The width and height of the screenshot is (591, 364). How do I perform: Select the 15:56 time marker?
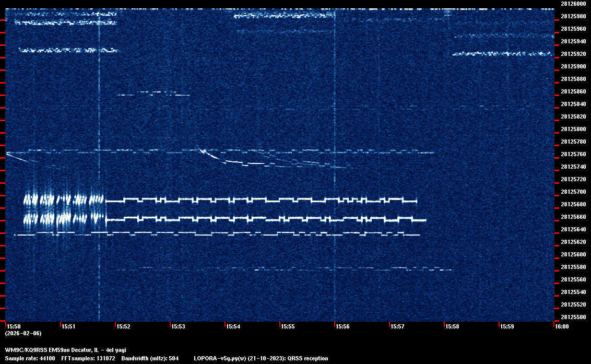(342, 326)
